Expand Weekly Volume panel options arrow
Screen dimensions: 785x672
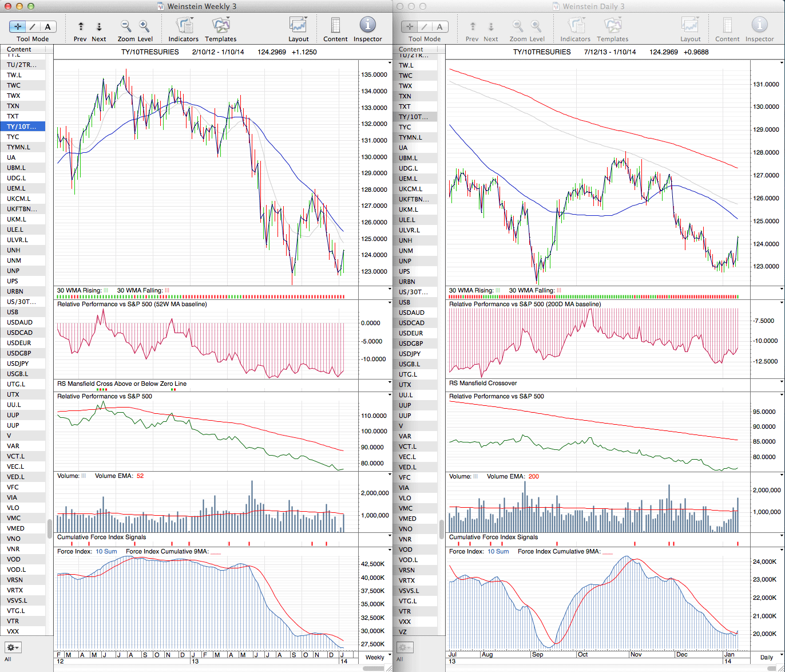[390, 475]
